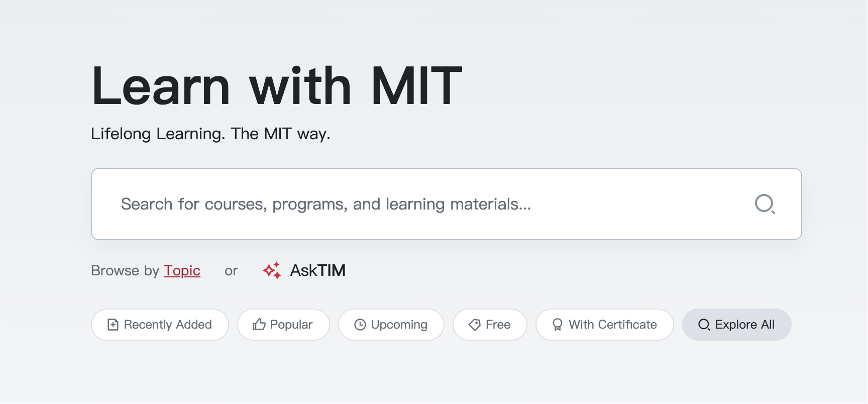The width and height of the screenshot is (868, 404).
Task: Select the With Certificate label
Action: pos(612,325)
